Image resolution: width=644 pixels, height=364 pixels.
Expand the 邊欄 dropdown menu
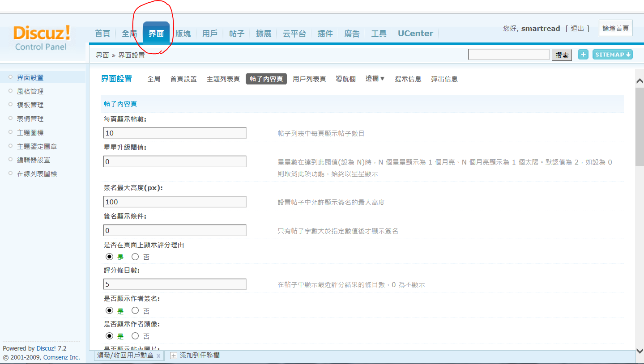pos(375,79)
